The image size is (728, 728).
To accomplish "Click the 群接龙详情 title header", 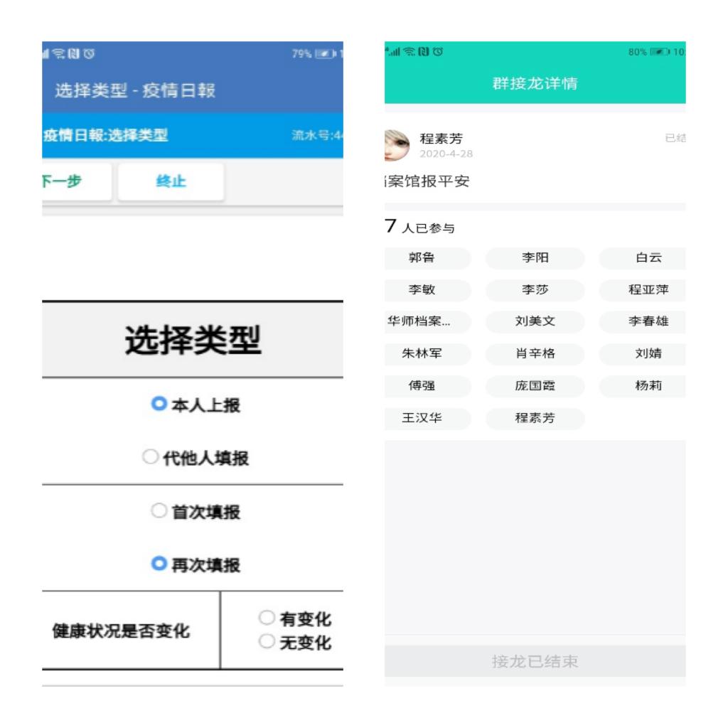I will pos(535,83).
